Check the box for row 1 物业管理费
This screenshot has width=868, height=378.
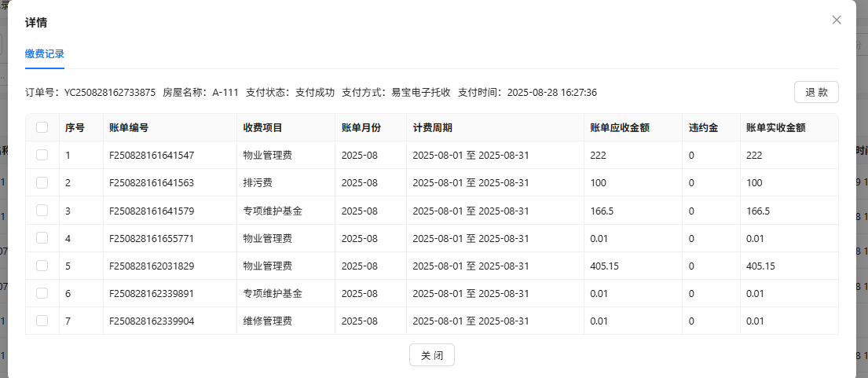tap(42, 155)
